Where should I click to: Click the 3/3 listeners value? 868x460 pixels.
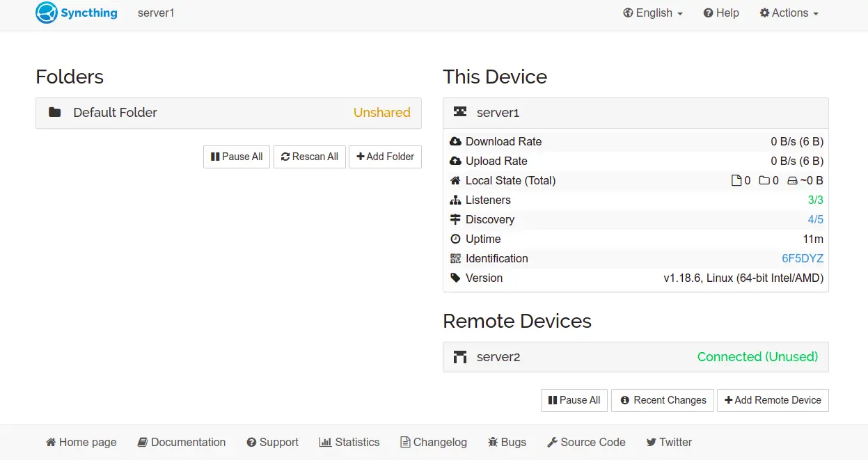pos(816,200)
